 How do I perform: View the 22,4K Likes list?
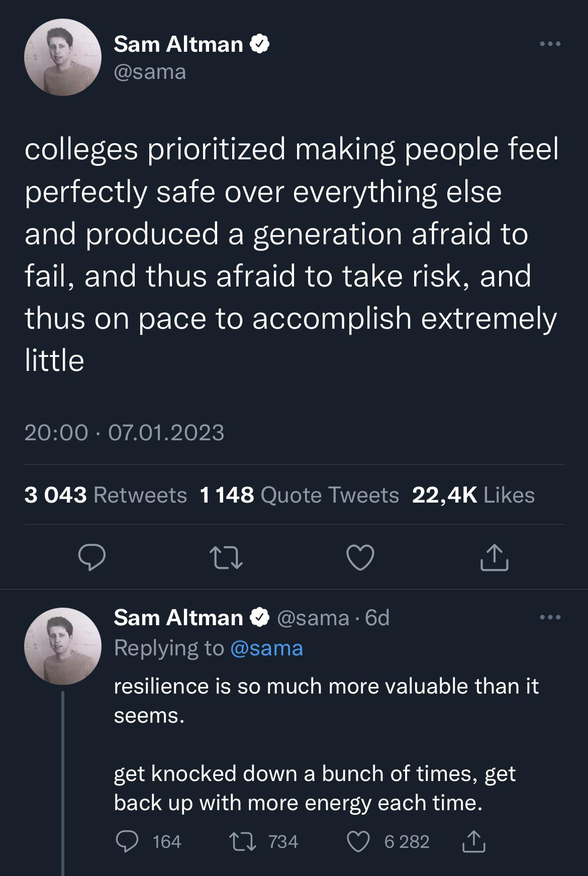[x=473, y=495]
